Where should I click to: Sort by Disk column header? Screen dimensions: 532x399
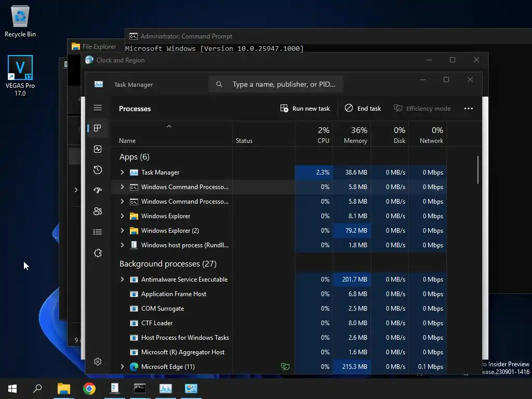point(390,135)
